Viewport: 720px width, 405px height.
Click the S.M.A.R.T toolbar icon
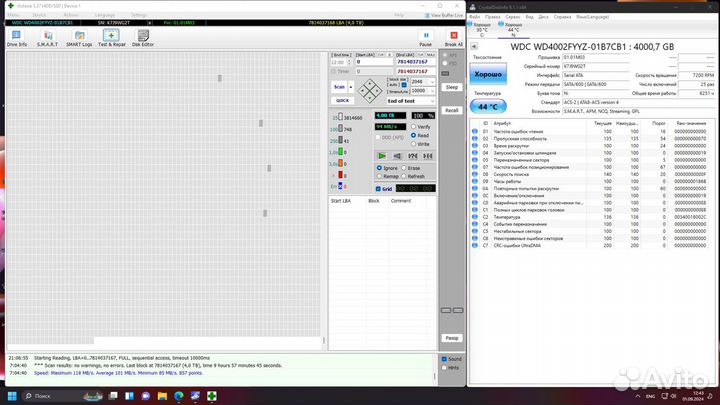47,37
